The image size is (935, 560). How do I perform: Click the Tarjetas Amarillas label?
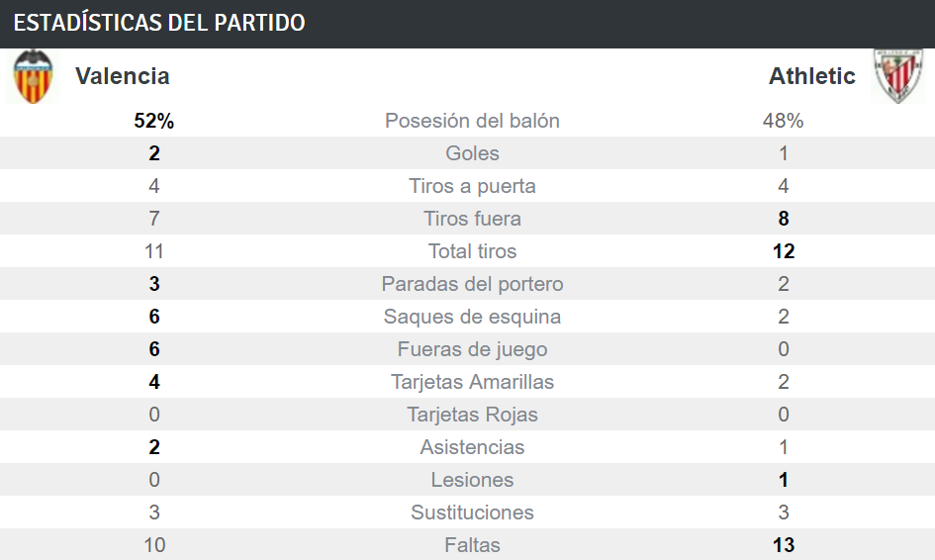(472, 382)
